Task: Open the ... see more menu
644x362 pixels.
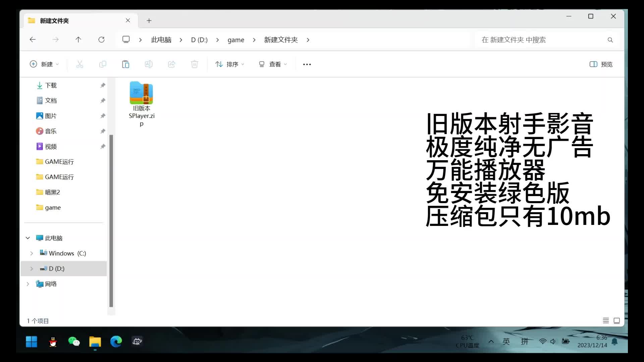Action: (307, 64)
